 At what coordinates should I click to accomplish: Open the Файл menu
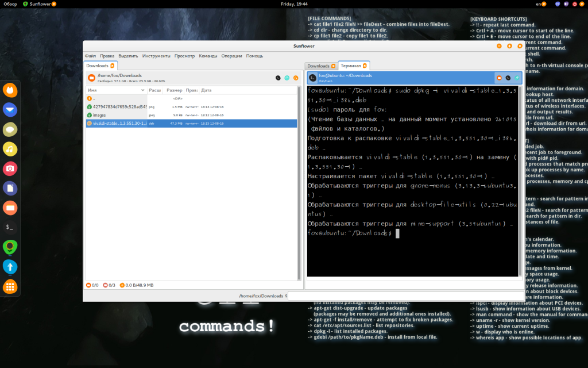[90, 56]
